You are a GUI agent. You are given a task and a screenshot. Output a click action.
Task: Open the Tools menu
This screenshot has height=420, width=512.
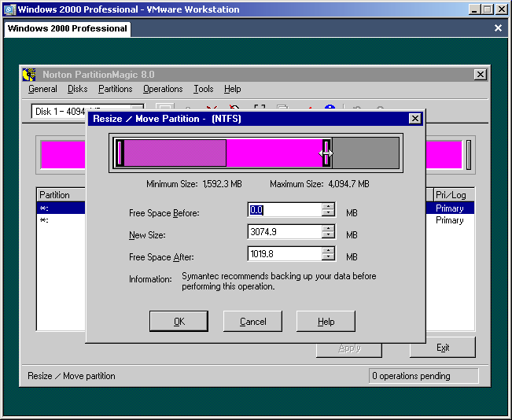pyautogui.click(x=203, y=89)
